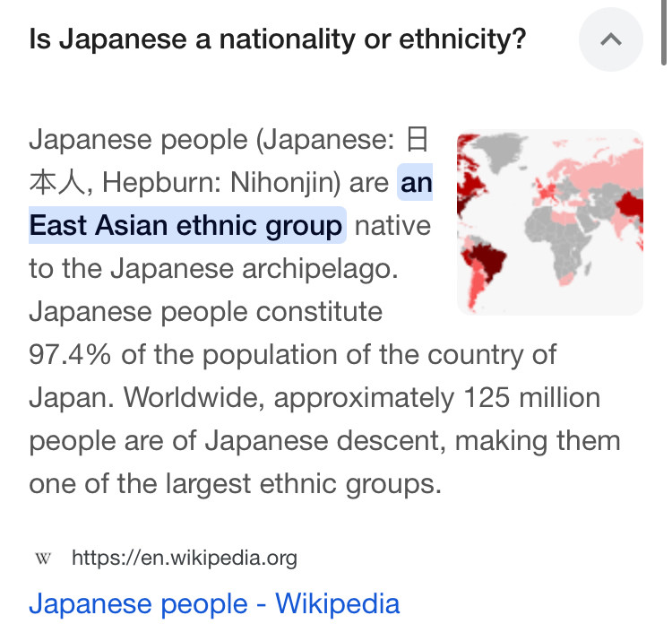Open the "Japanese people - Wikipedia" link
The image size is (672, 641).
pyautogui.click(x=214, y=603)
